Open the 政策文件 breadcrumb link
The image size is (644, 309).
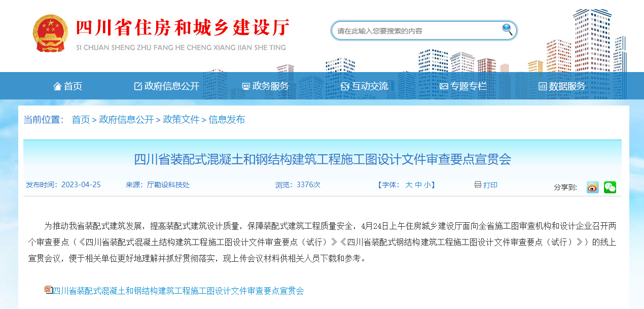click(x=180, y=119)
